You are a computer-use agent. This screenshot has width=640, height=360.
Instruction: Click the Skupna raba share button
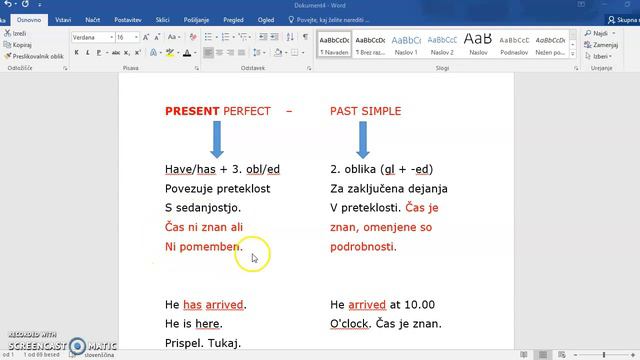(x=623, y=20)
